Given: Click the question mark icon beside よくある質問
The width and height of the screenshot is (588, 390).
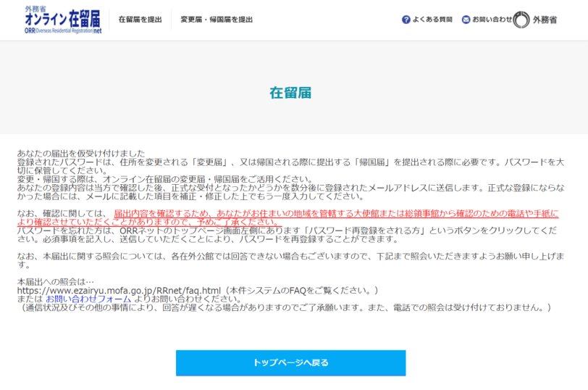Looking at the screenshot, I should click(x=406, y=20).
